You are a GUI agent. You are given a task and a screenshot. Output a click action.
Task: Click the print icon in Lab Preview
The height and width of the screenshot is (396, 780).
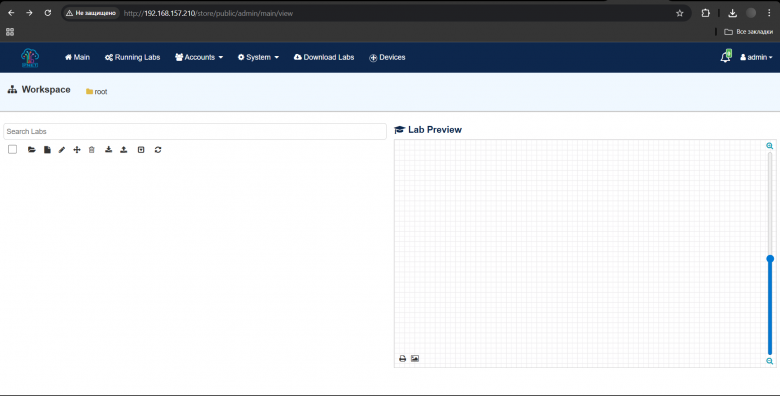click(402, 358)
